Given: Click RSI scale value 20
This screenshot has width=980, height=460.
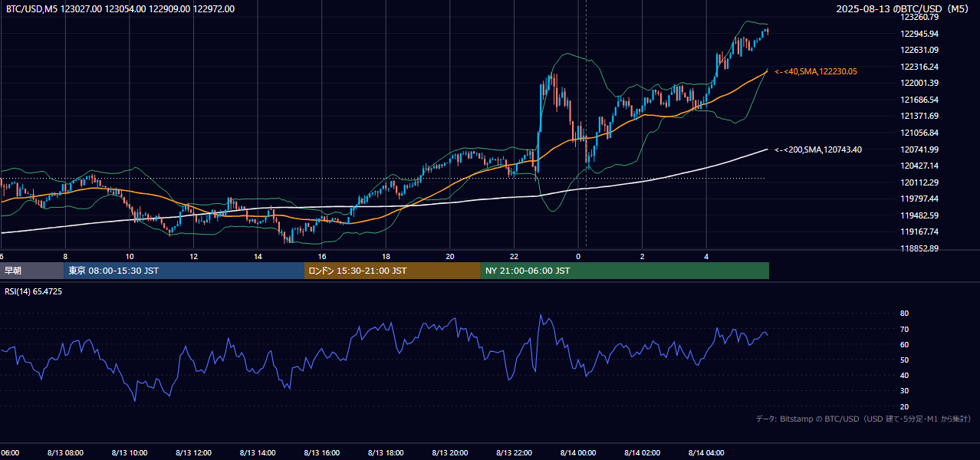Looking at the screenshot, I should tap(904, 406).
